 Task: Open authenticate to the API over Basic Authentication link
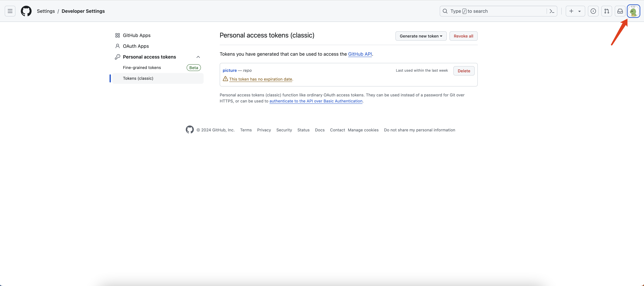[x=316, y=101]
